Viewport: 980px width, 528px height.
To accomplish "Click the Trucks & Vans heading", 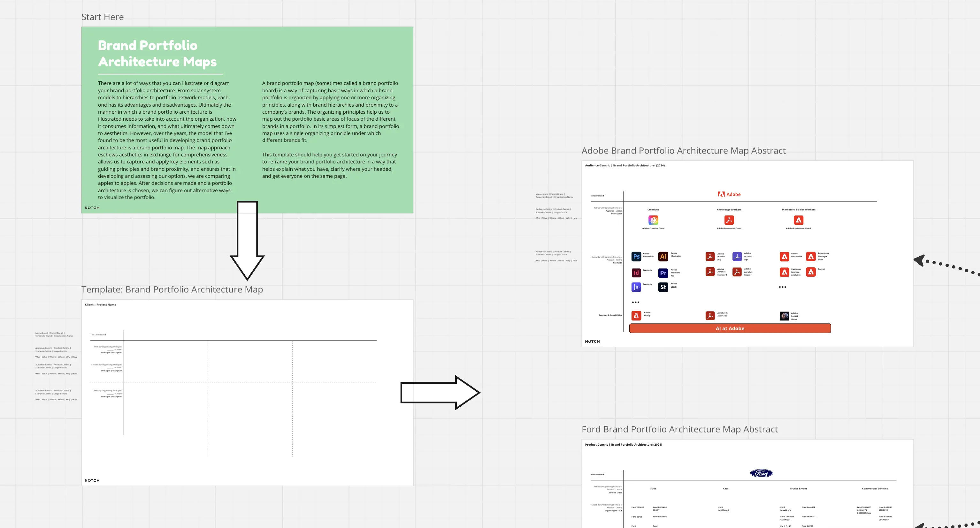I will [798, 488].
